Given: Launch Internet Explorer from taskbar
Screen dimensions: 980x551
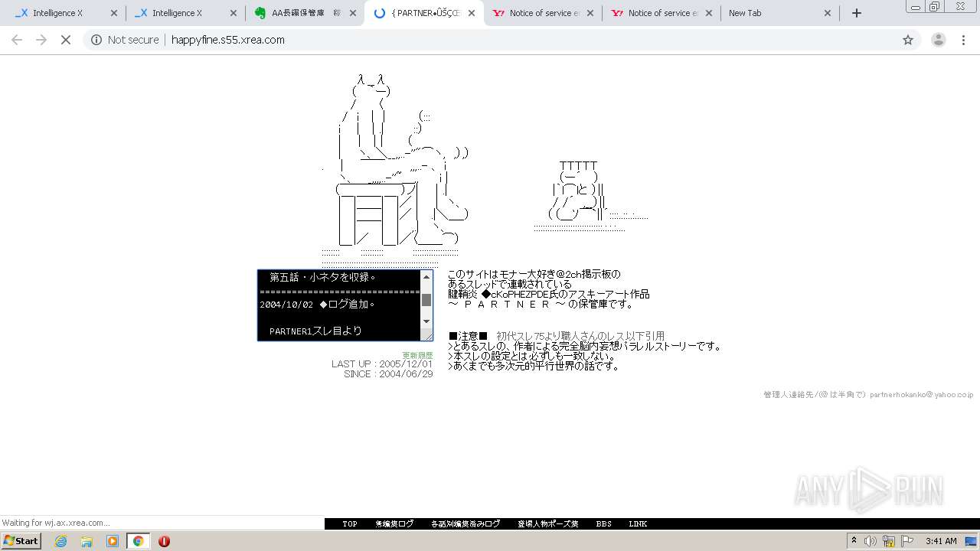Looking at the screenshot, I should (60, 541).
